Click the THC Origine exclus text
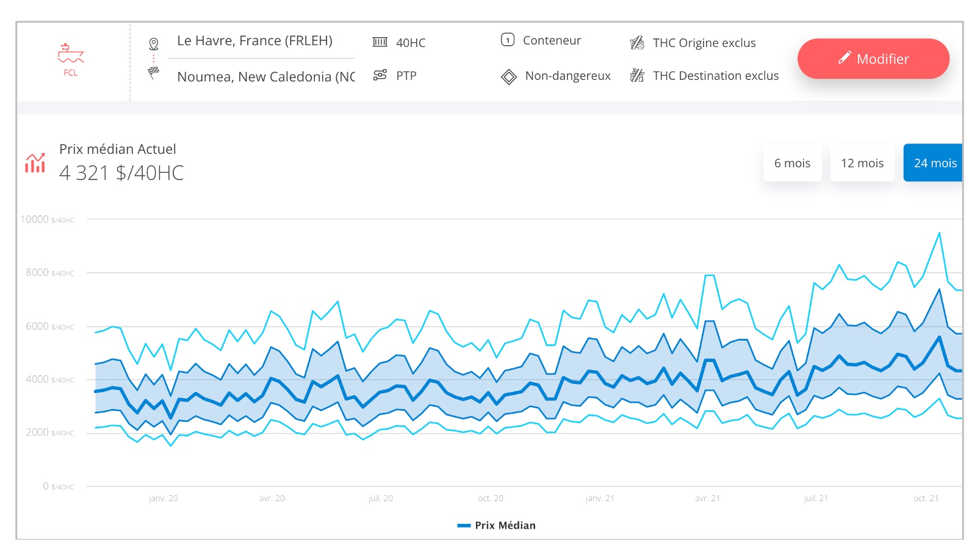 pyautogui.click(x=704, y=43)
